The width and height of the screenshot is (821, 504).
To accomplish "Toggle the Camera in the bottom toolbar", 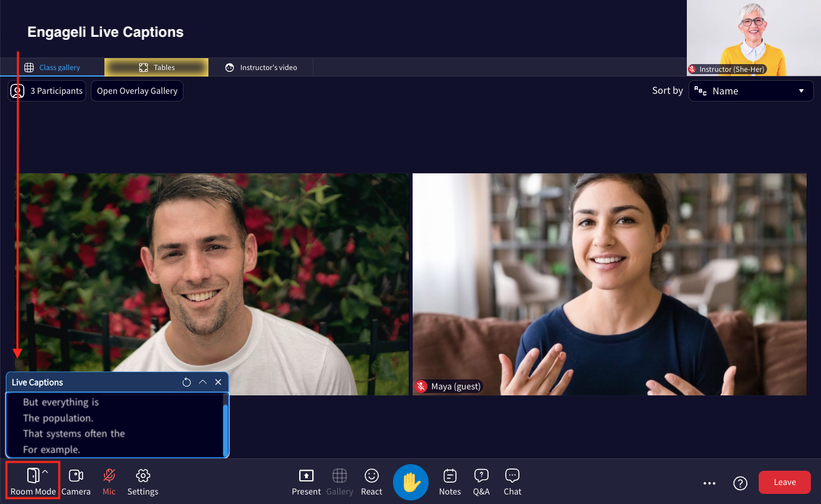I will (x=76, y=481).
